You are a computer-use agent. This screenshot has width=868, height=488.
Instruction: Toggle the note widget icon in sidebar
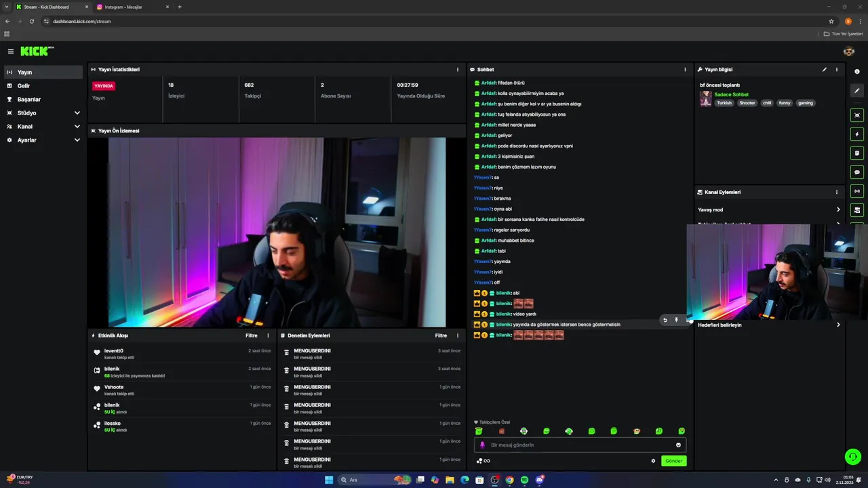click(857, 153)
